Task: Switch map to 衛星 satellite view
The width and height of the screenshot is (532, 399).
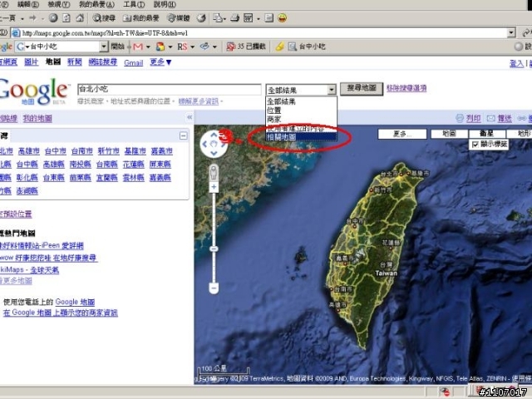Action: [486, 134]
